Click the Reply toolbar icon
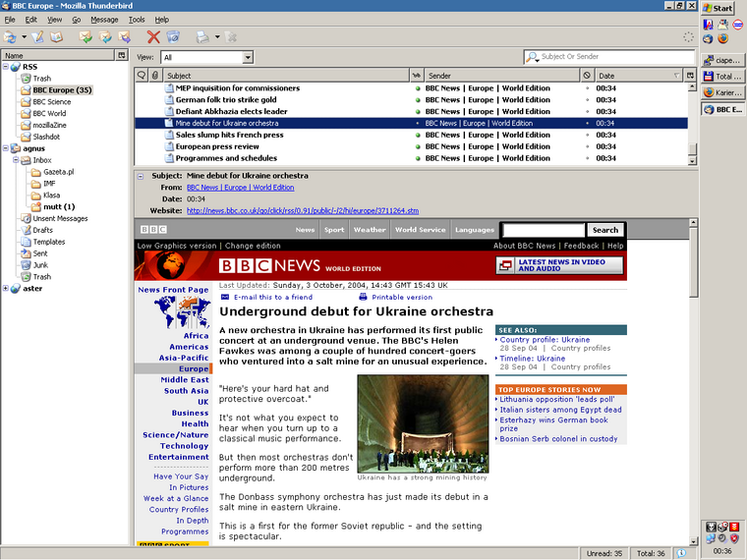This screenshot has width=747, height=560. [86, 36]
